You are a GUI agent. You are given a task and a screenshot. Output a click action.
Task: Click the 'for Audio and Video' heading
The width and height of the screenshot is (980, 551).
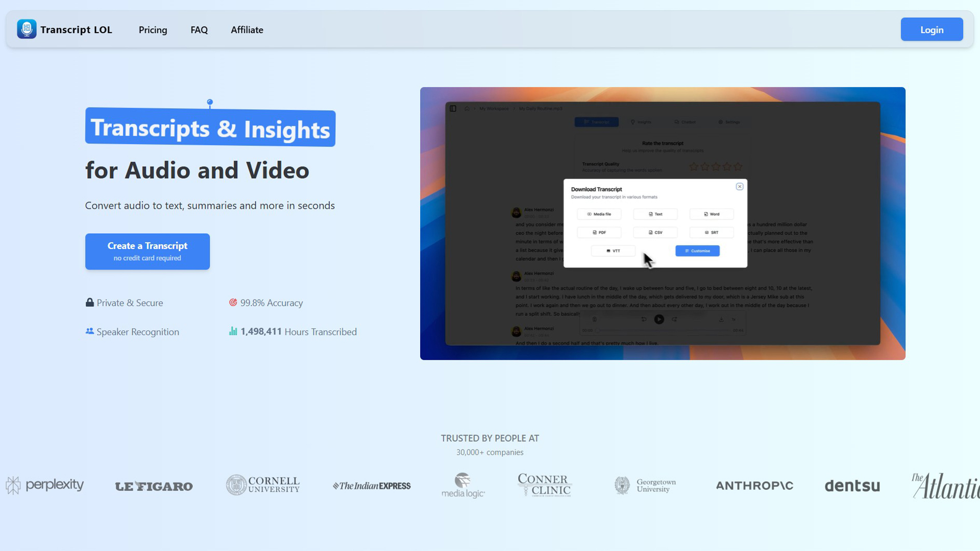point(197,170)
